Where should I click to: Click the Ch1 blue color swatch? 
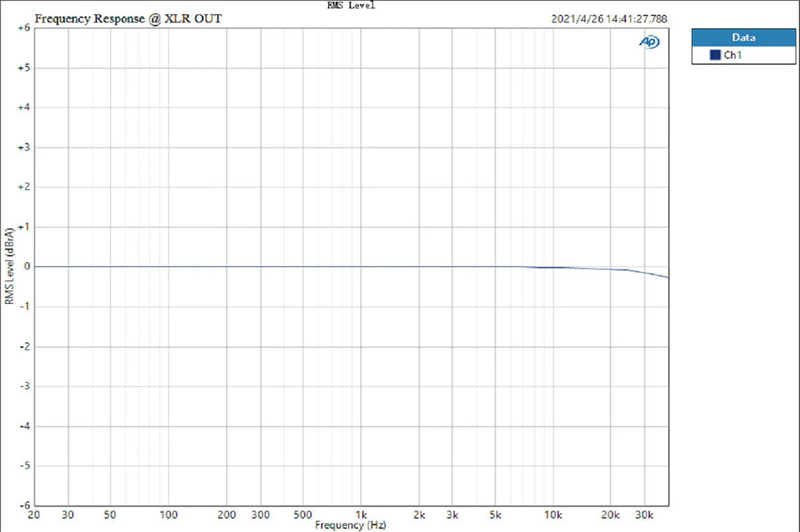[x=715, y=55]
